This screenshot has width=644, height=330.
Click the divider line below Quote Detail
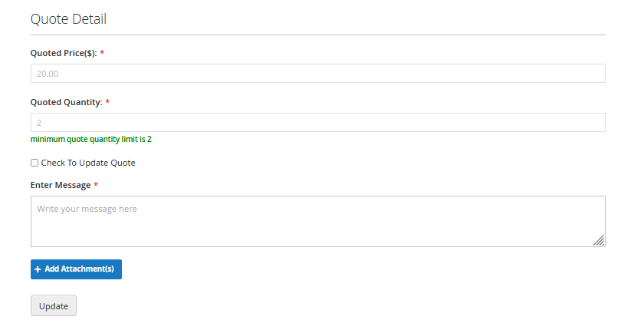pos(317,35)
